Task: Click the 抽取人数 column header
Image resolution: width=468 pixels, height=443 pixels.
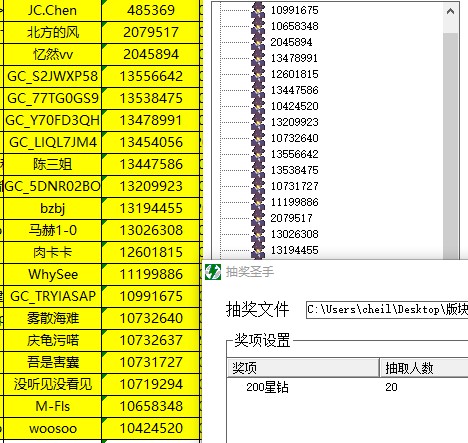Action: (x=424, y=368)
